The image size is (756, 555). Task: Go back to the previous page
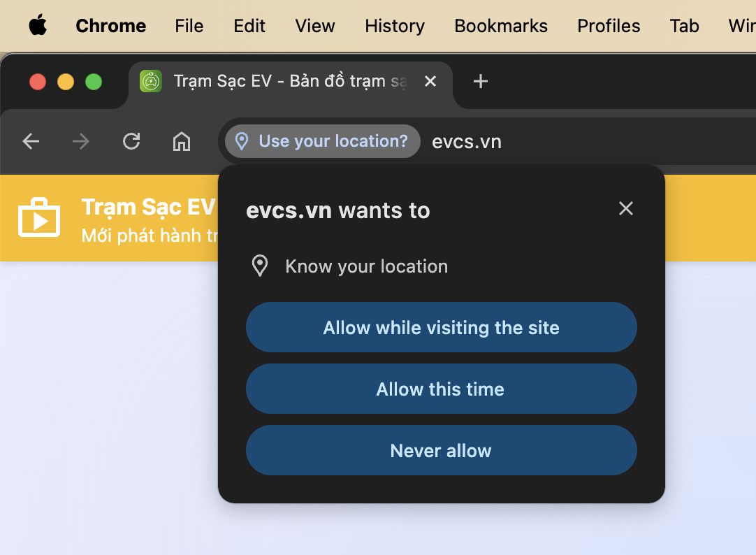coord(31,141)
